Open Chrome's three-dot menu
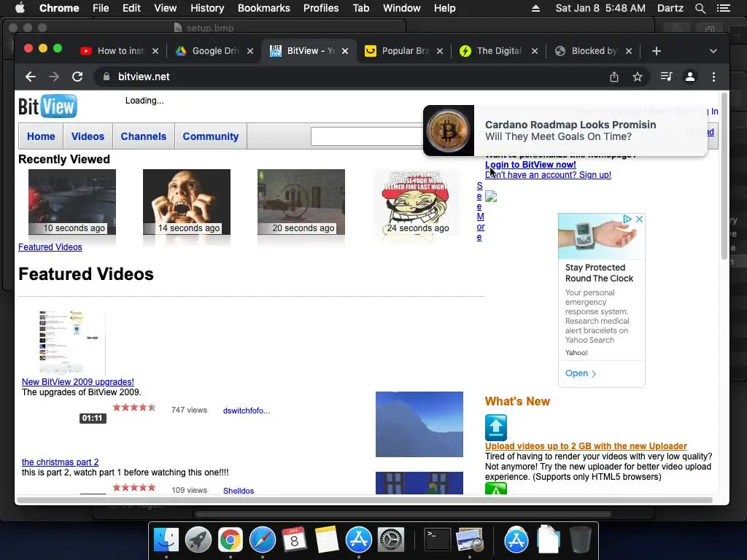 point(713,77)
